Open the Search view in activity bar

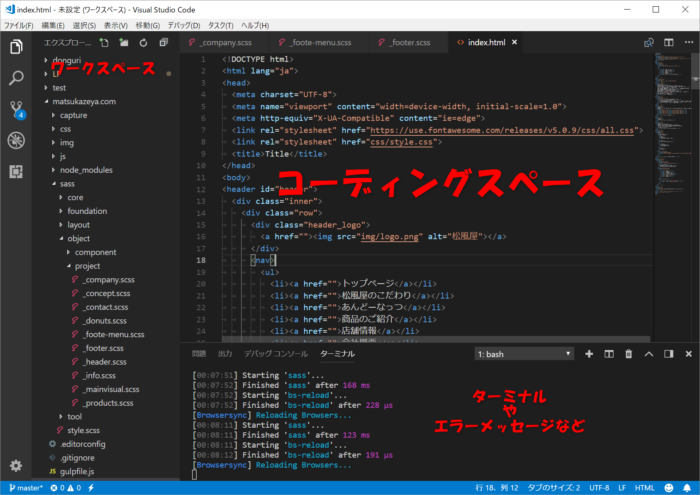[x=16, y=77]
